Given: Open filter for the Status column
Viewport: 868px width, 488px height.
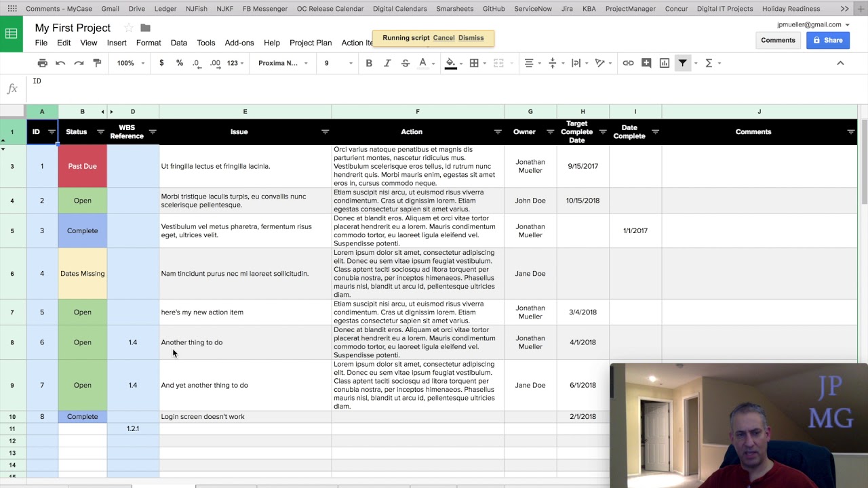Looking at the screenshot, I should (100, 132).
